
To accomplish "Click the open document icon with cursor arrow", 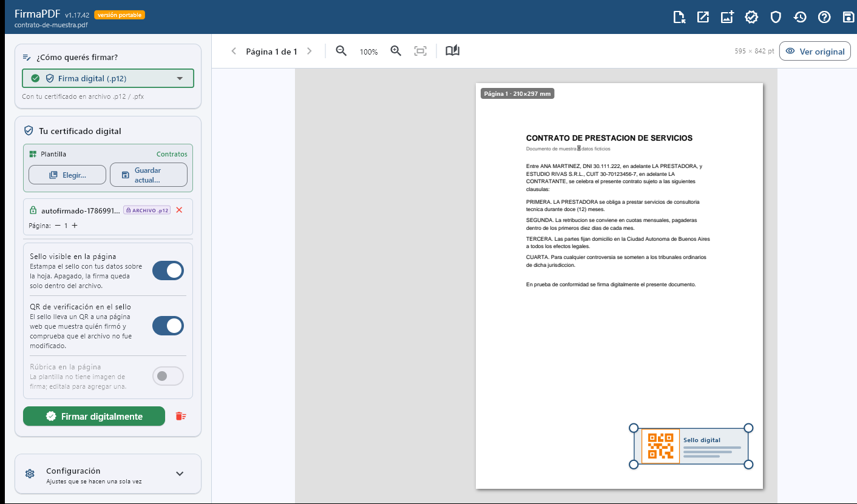I will click(x=679, y=17).
